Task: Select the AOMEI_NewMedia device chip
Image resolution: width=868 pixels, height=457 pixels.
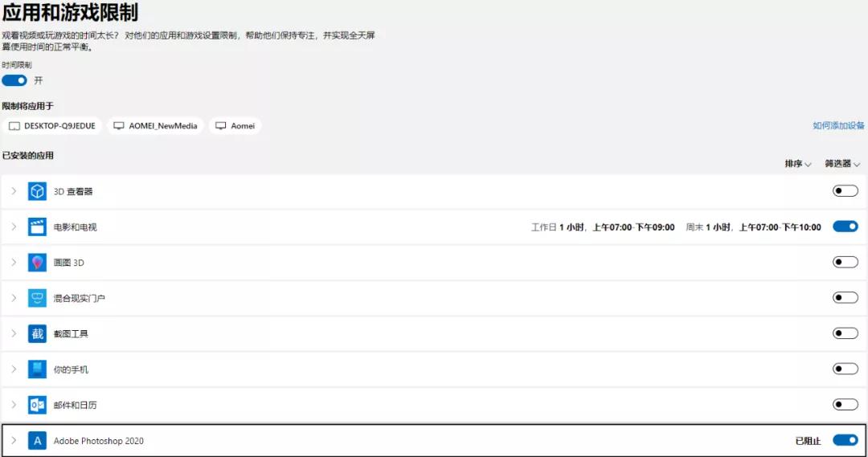Action: (x=155, y=126)
